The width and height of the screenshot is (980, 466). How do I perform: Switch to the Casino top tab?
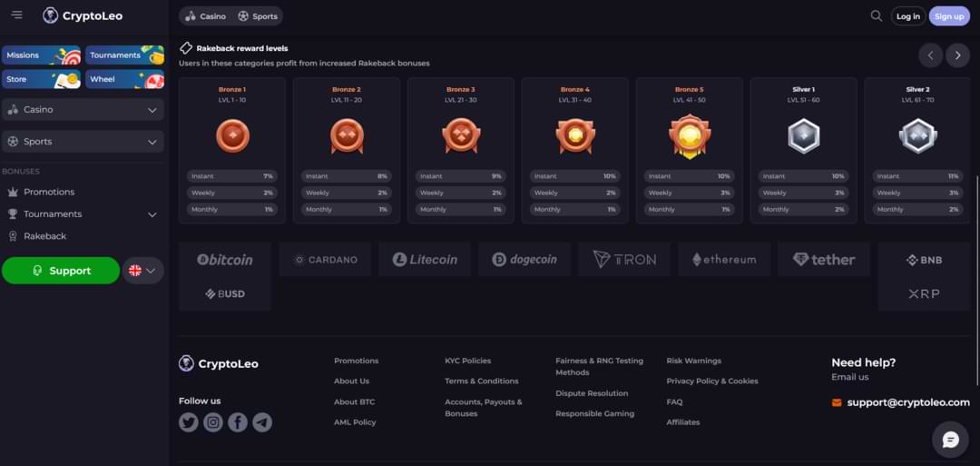click(206, 16)
